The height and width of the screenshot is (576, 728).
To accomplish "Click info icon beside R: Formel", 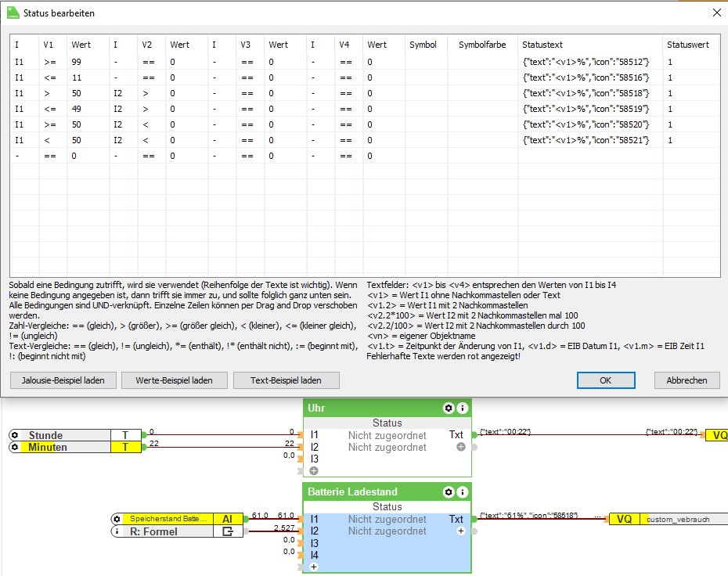I will pos(117,532).
